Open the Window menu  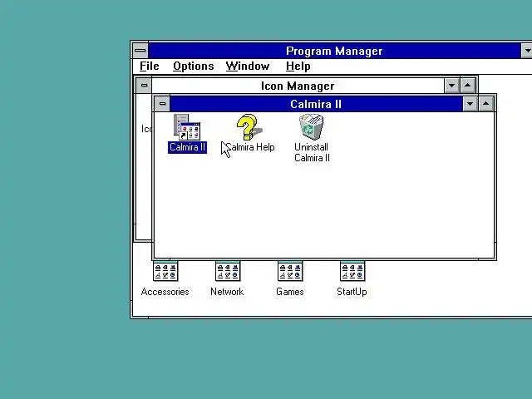click(248, 66)
